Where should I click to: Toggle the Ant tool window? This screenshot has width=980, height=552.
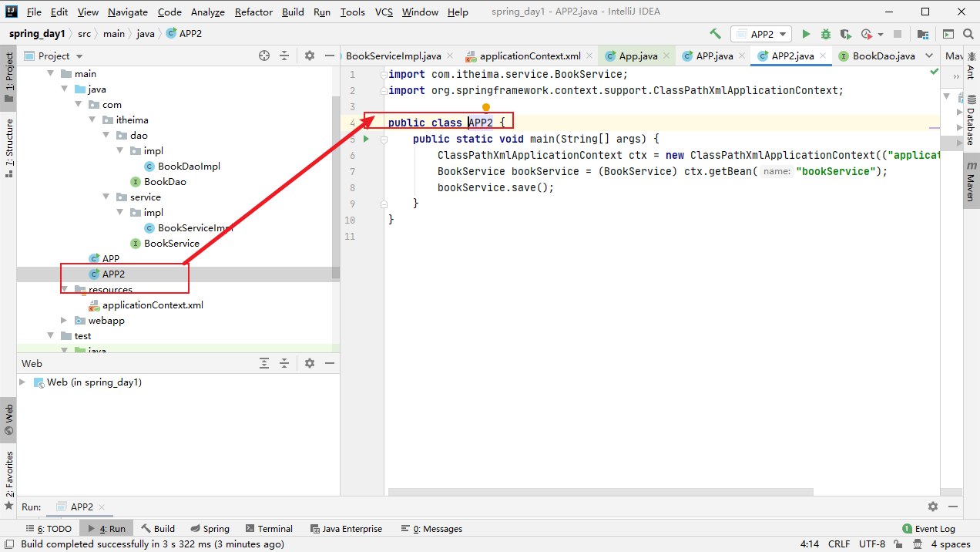click(x=972, y=66)
